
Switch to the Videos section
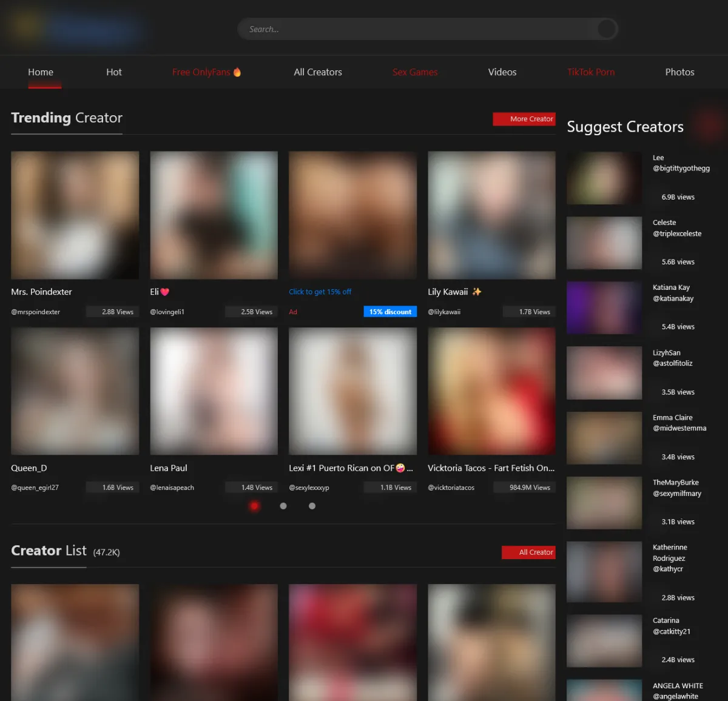[502, 72]
